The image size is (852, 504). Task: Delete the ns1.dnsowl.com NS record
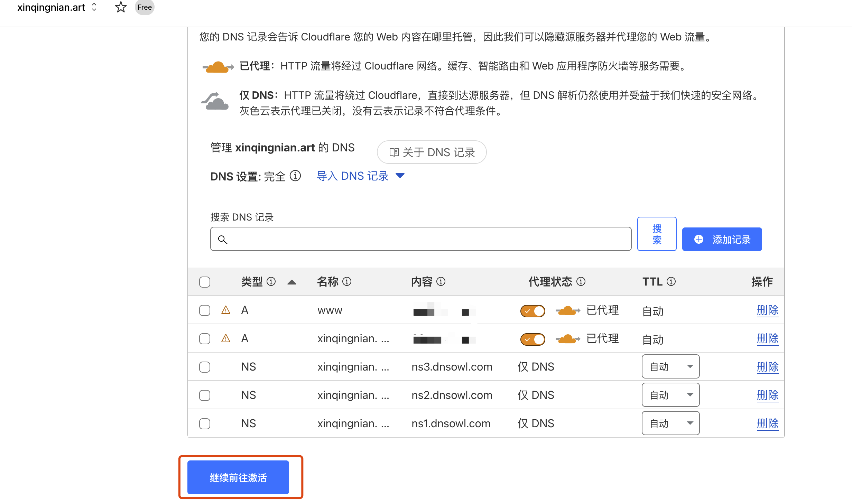[768, 424]
